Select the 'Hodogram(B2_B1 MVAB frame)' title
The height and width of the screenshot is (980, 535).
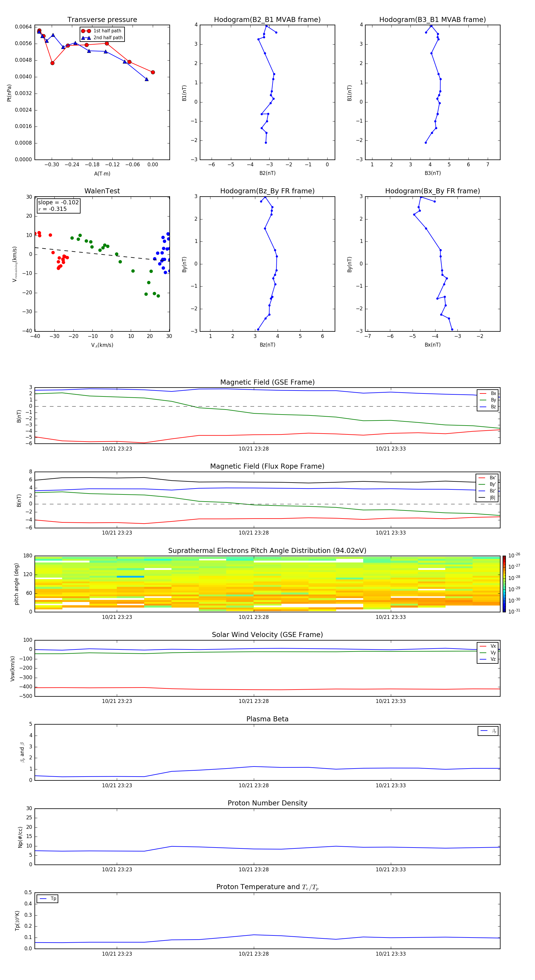(x=267, y=19)
